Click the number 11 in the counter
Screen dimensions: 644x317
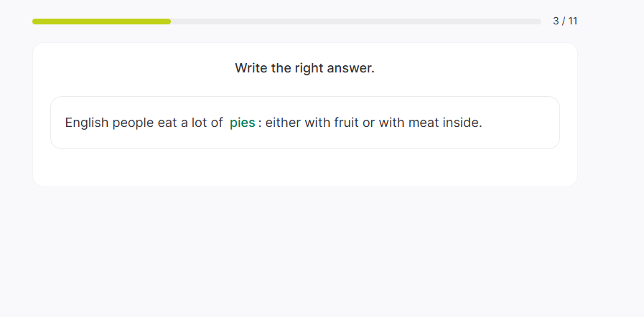pos(571,21)
